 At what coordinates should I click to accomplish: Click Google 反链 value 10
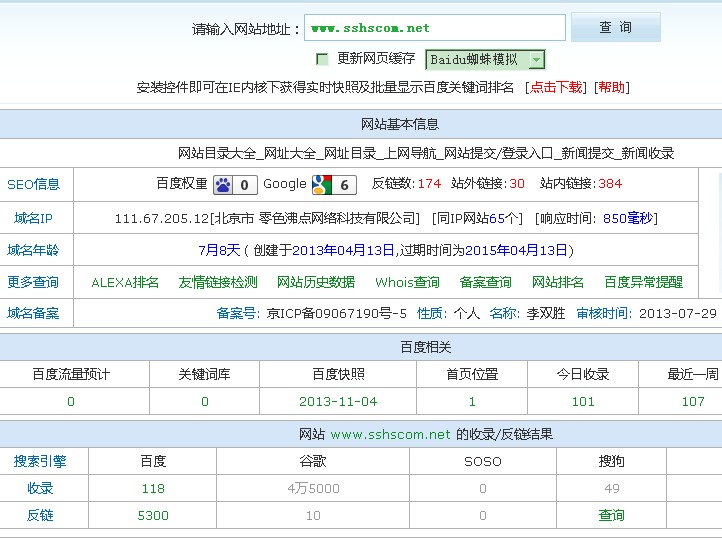point(313,515)
